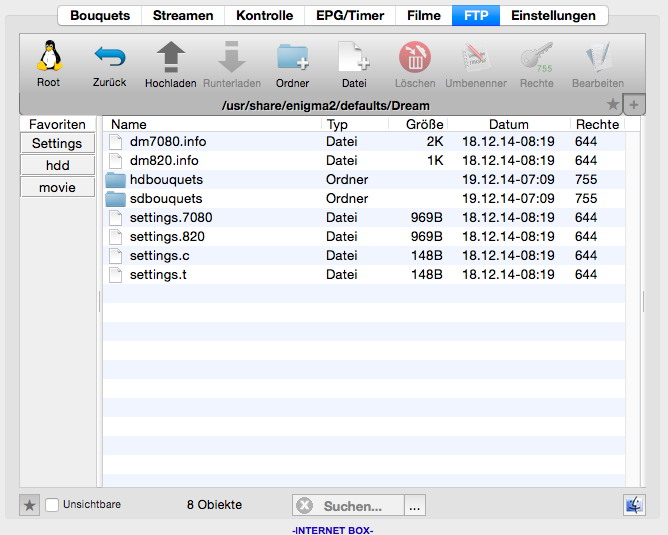This screenshot has width=668, height=535.
Task: Click the Löschen trash icon
Action: (414, 57)
